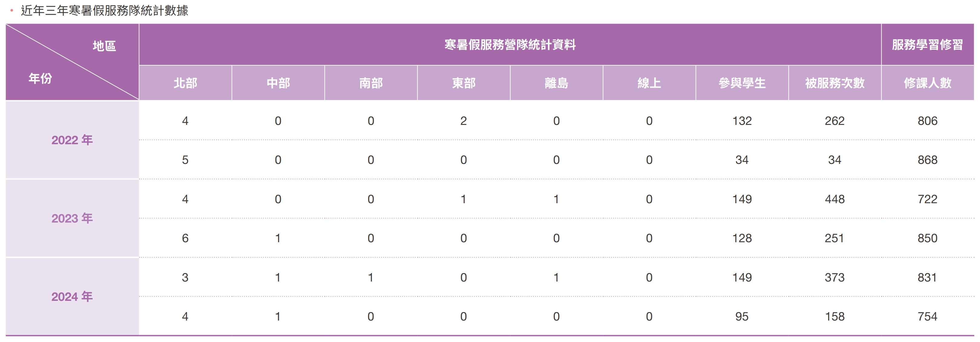This screenshot has height=342, width=980.
Task: Select the 中部 column header
Action: point(278,83)
